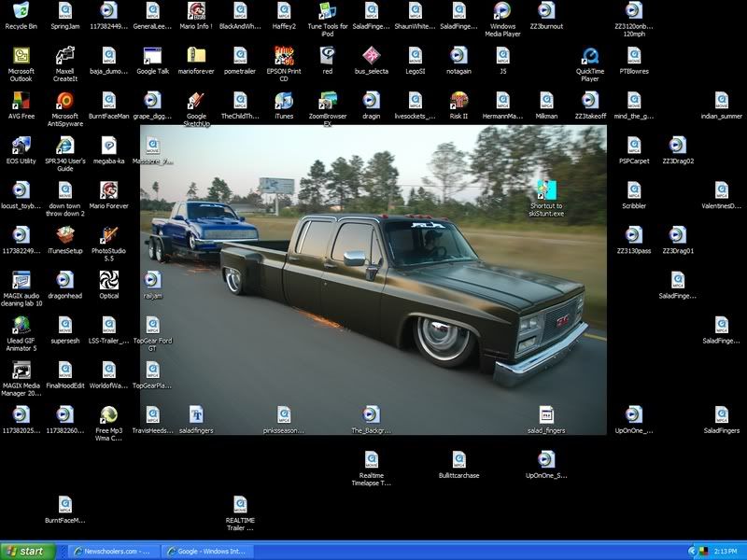This screenshot has height=560, width=747.
Task: Open the Tune Tools for iPod icon
Action: click(328, 11)
